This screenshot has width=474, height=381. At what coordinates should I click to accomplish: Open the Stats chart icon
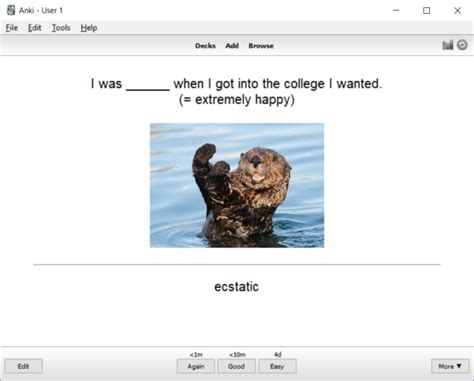click(447, 45)
